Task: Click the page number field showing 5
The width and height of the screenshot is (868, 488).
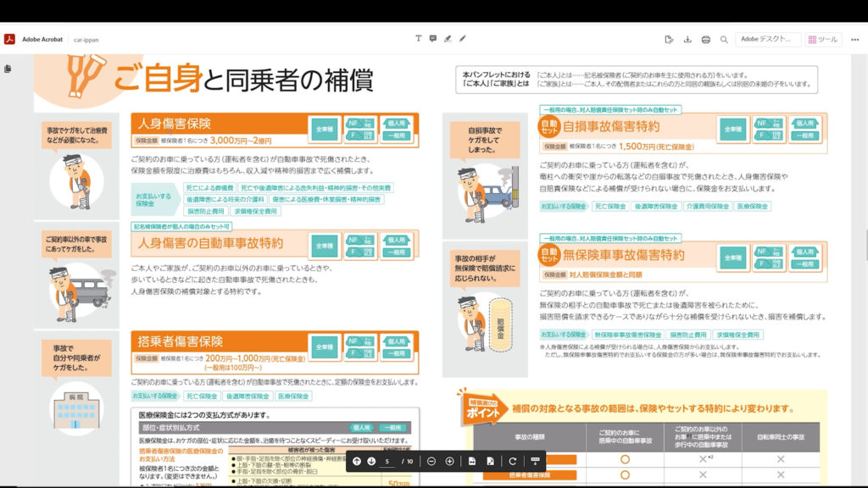Action: (387, 461)
